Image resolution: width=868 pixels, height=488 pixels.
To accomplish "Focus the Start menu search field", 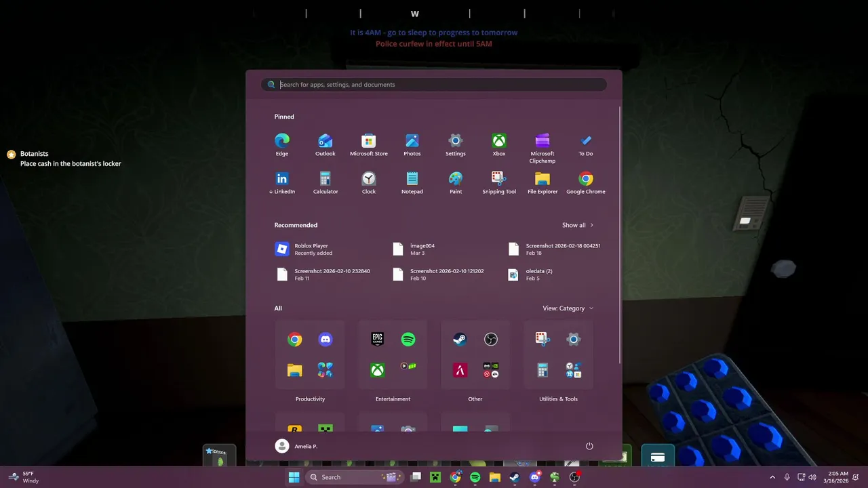I will pos(434,85).
